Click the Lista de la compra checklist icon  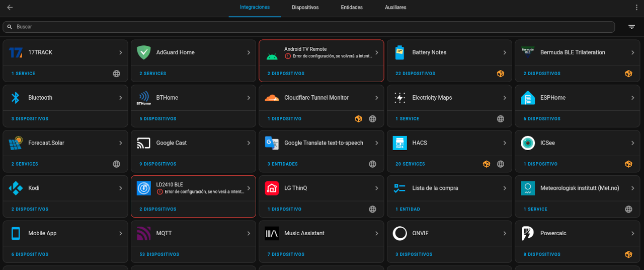(400, 188)
